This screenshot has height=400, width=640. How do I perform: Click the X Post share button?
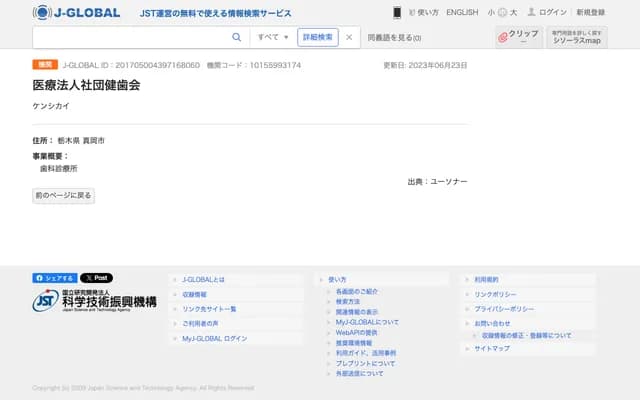(96, 278)
